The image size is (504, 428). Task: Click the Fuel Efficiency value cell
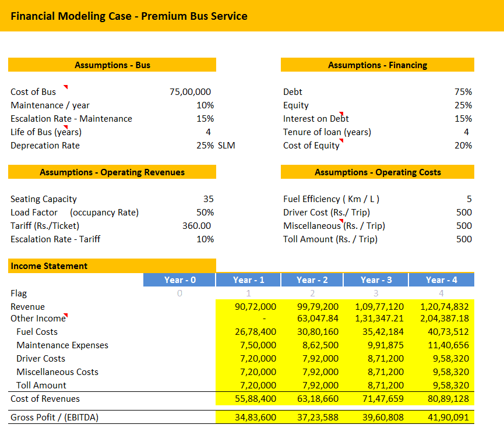468,199
